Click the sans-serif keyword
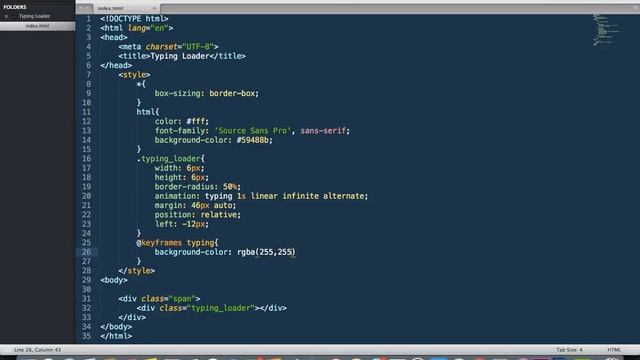640x360 pixels. click(x=323, y=131)
